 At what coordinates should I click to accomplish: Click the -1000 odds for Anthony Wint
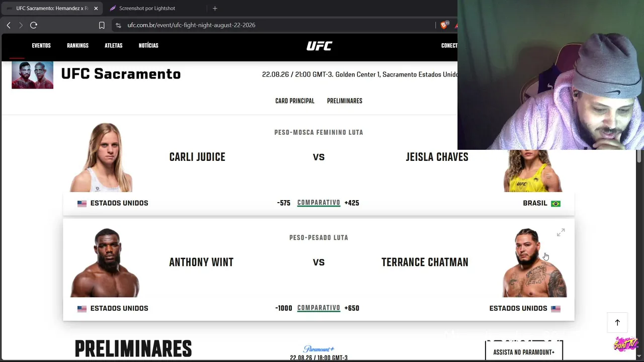point(284,308)
